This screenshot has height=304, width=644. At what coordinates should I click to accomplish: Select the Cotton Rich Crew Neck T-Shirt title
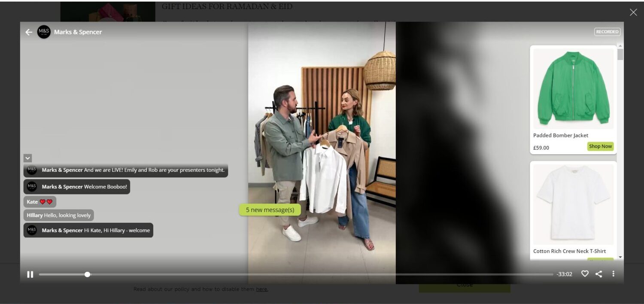pos(569,251)
